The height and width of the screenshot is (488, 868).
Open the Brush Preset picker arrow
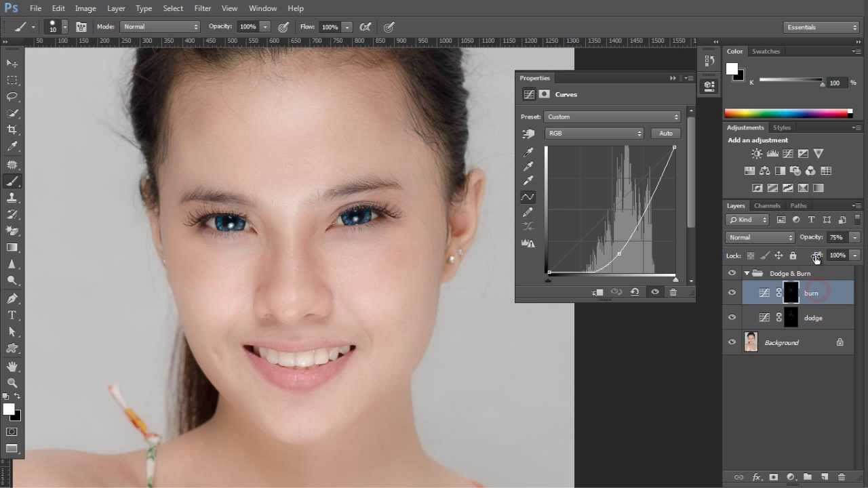coord(64,27)
